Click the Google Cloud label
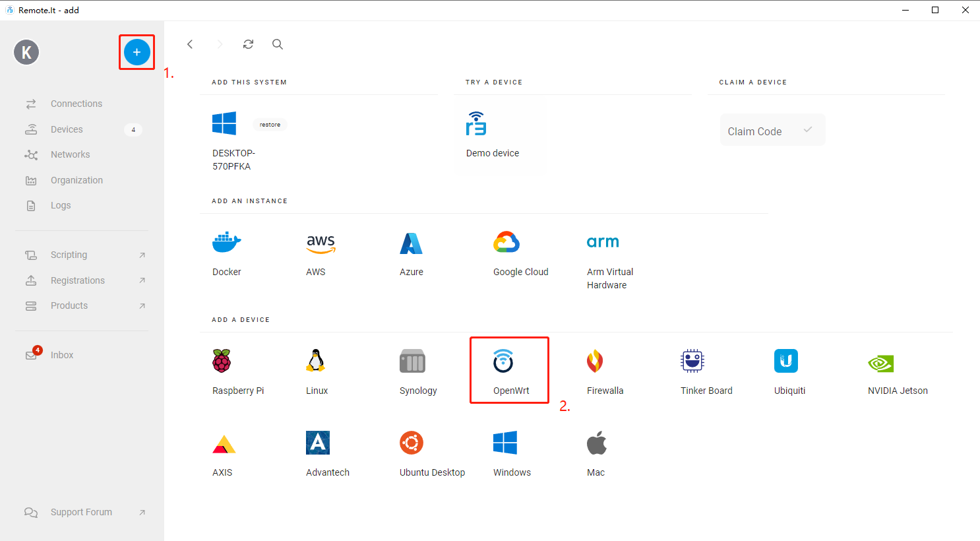Image resolution: width=980 pixels, height=541 pixels. coord(521,272)
